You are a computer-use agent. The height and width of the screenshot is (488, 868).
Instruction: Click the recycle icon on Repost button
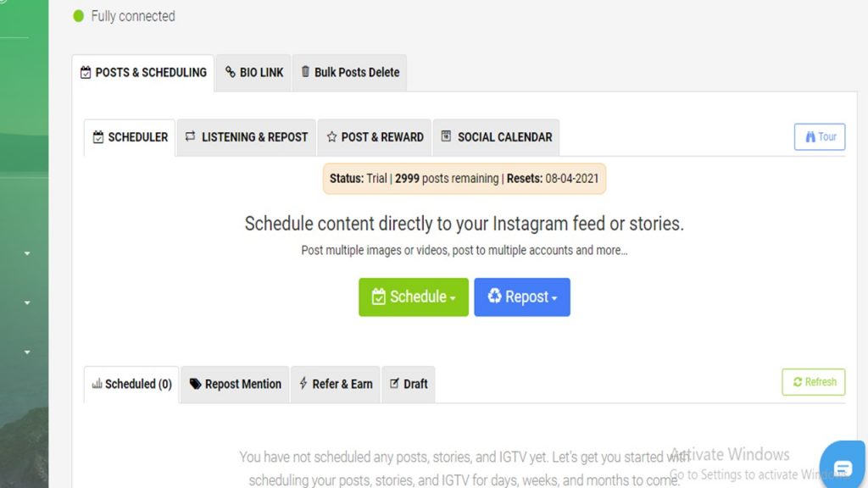[494, 296]
